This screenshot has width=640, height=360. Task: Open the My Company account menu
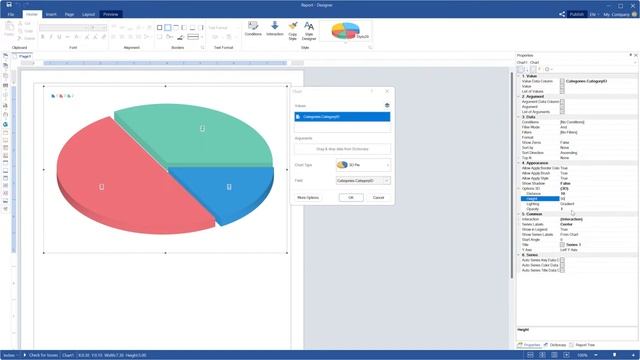click(x=620, y=14)
